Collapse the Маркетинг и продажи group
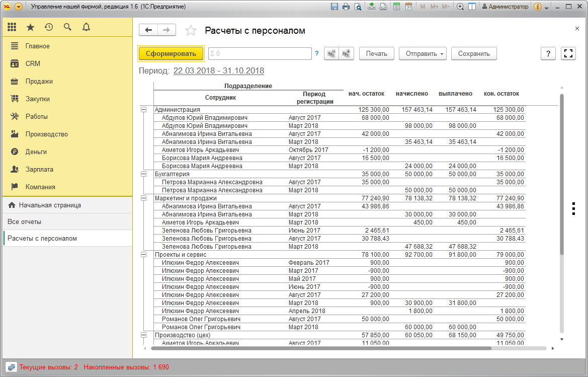The width and height of the screenshot is (588, 377). point(144,198)
